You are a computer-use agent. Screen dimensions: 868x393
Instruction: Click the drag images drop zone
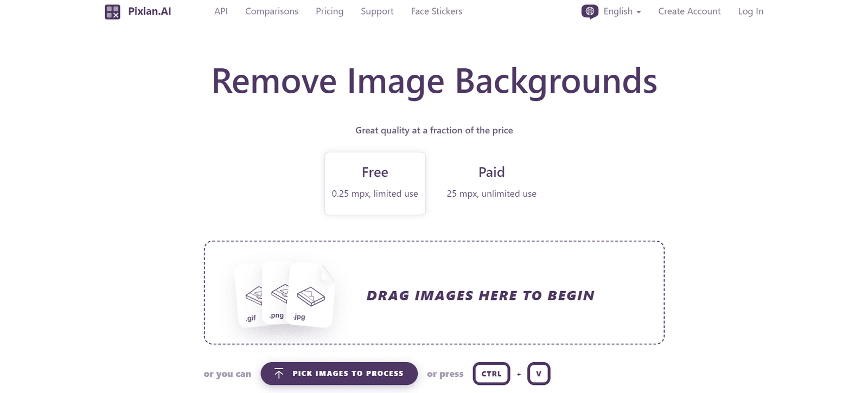tap(434, 293)
